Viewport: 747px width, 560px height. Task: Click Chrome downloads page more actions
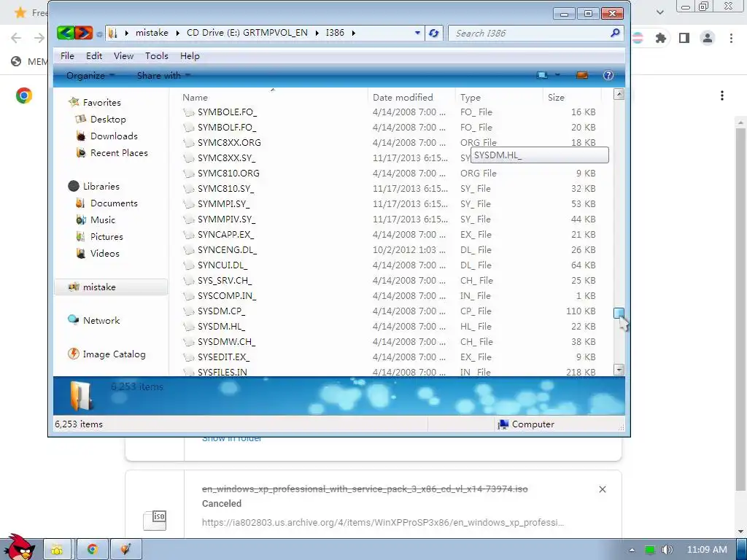(x=722, y=96)
